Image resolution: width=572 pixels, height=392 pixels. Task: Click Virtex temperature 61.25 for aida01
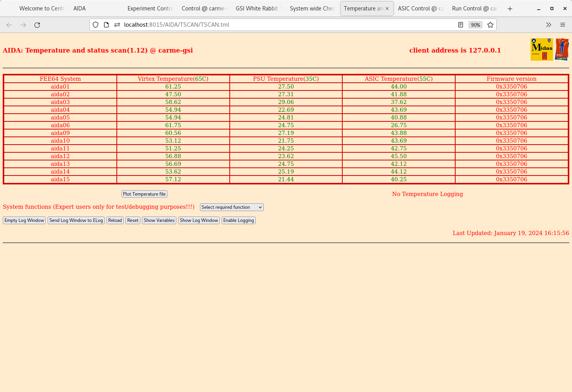point(173,87)
